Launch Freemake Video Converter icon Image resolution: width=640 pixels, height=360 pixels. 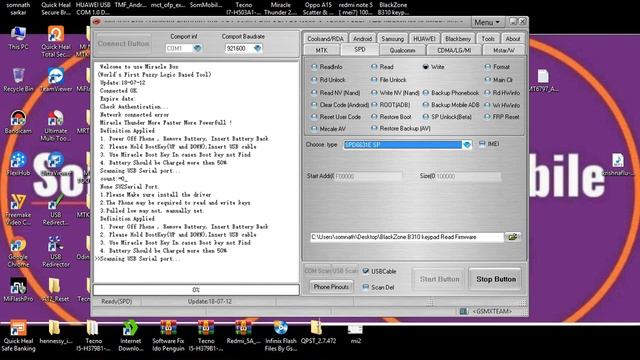[18, 210]
